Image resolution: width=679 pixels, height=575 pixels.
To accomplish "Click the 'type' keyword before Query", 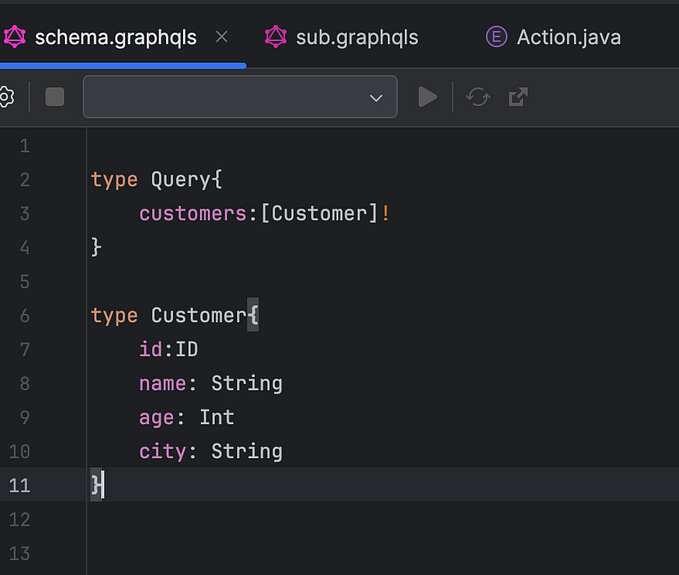I will pos(114,180).
